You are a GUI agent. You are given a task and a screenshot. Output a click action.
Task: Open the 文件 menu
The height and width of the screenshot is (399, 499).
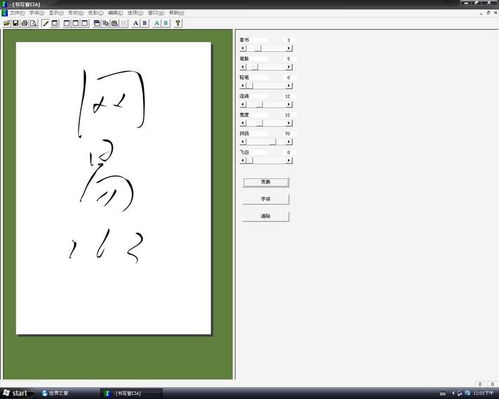click(17, 13)
